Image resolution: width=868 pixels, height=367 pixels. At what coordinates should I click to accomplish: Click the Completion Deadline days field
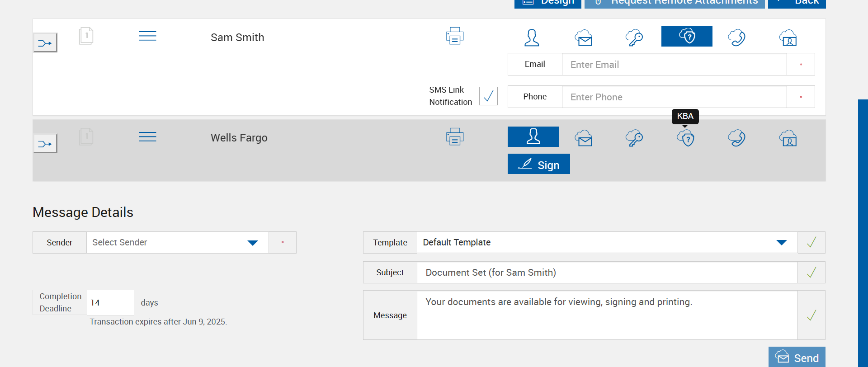110,303
